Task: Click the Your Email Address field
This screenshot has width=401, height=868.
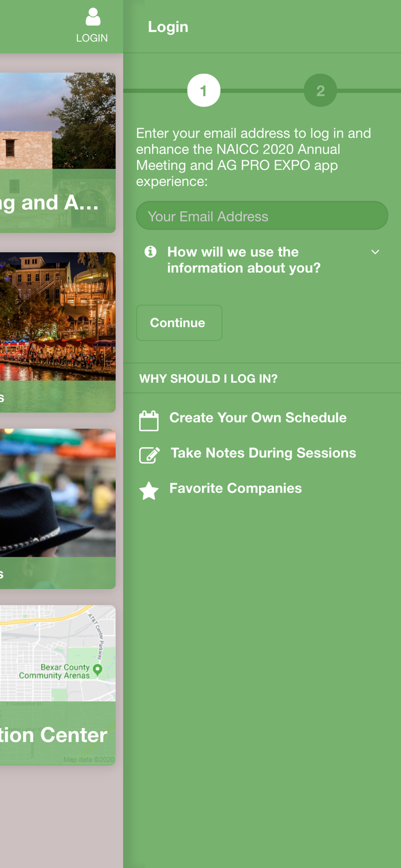Action: [x=262, y=216]
